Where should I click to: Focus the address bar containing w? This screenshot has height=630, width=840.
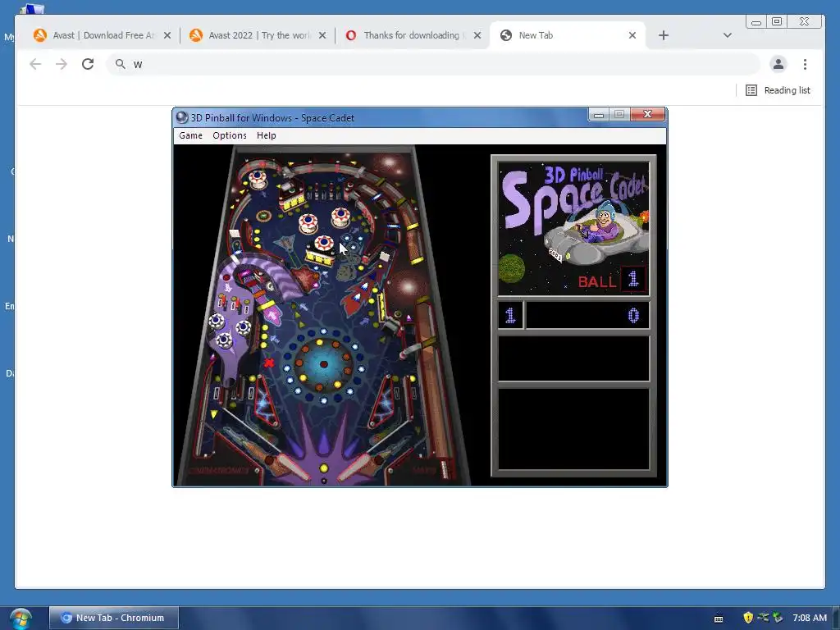(x=433, y=64)
